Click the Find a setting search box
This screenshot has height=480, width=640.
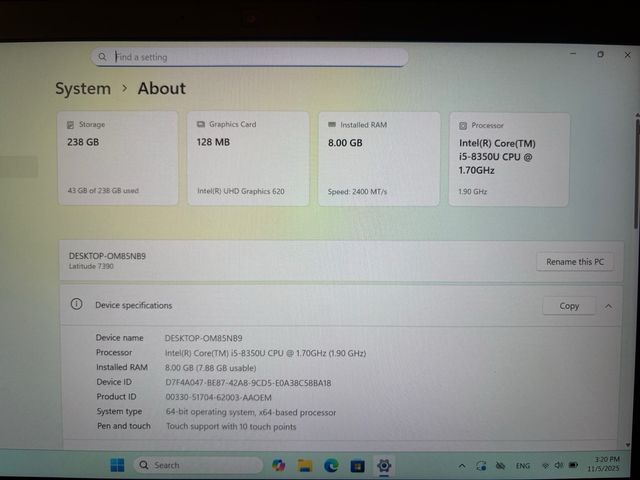[249, 57]
